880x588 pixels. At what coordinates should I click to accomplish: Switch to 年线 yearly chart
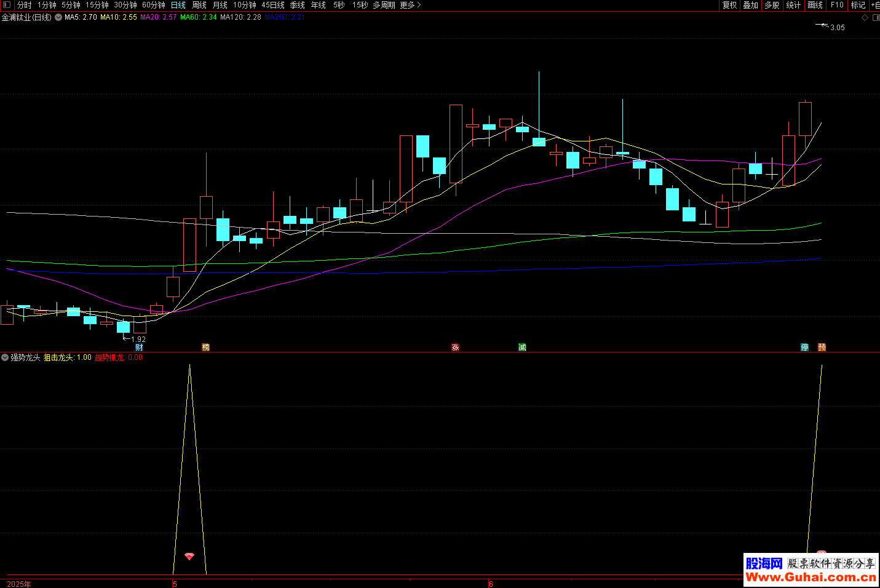click(x=319, y=5)
